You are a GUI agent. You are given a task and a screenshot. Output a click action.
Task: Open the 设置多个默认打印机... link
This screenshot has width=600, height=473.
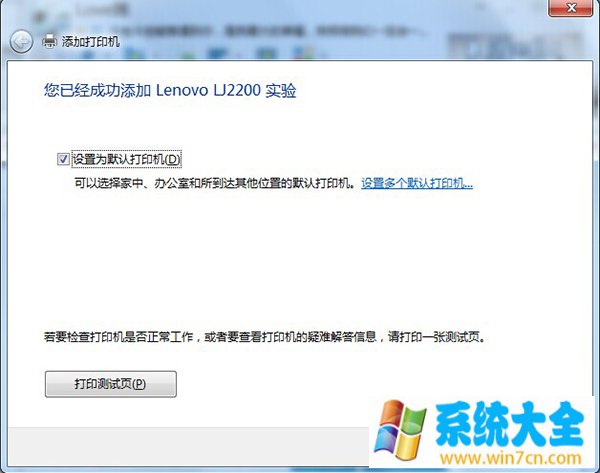[417, 183]
